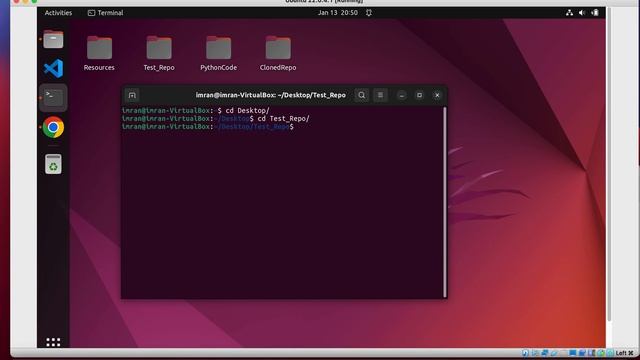
Task: Click the VirtualBox window's right scrollbar
Action: (x=609, y=163)
